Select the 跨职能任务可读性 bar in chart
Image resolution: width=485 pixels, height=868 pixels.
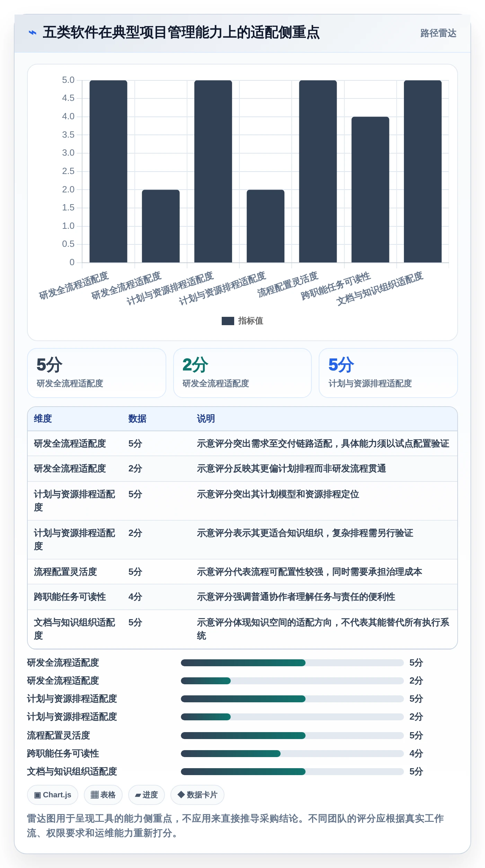370,190
